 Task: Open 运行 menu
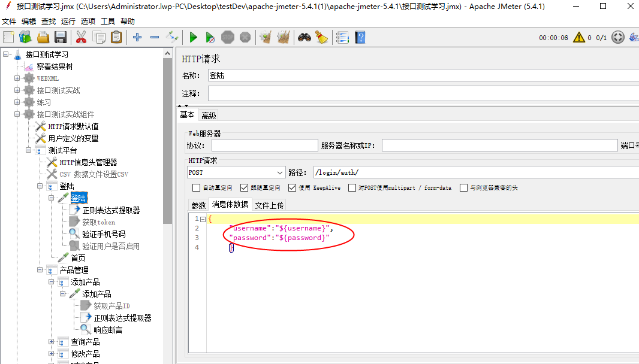(x=68, y=21)
